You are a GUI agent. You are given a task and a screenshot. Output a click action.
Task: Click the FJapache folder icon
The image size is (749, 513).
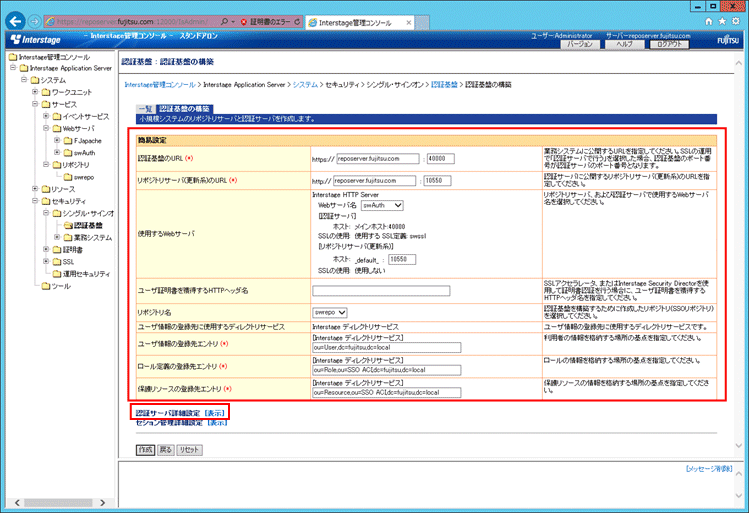point(68,141)
